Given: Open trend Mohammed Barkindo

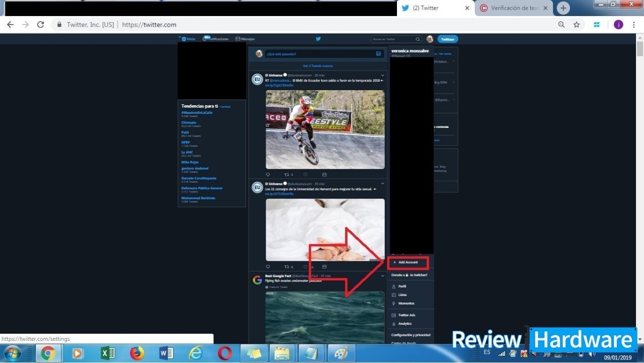Looking at the screenshot, I should pos(198,198).
